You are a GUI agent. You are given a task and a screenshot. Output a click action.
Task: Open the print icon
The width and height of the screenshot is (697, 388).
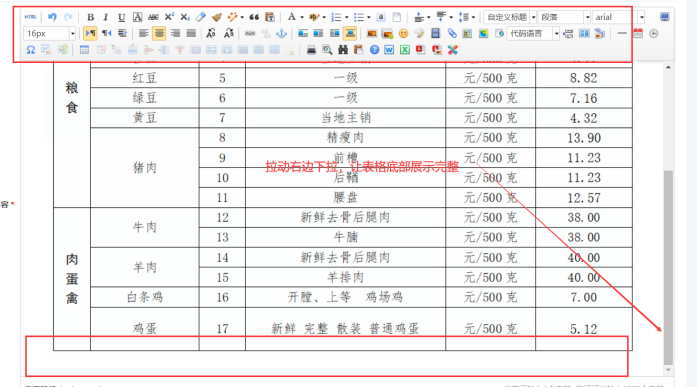[311, 50]
